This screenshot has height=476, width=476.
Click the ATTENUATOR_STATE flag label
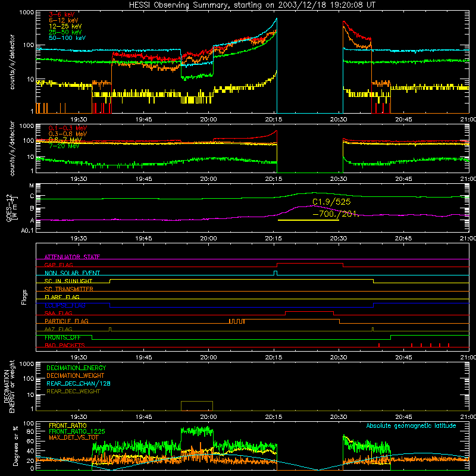tap(72, 257)
